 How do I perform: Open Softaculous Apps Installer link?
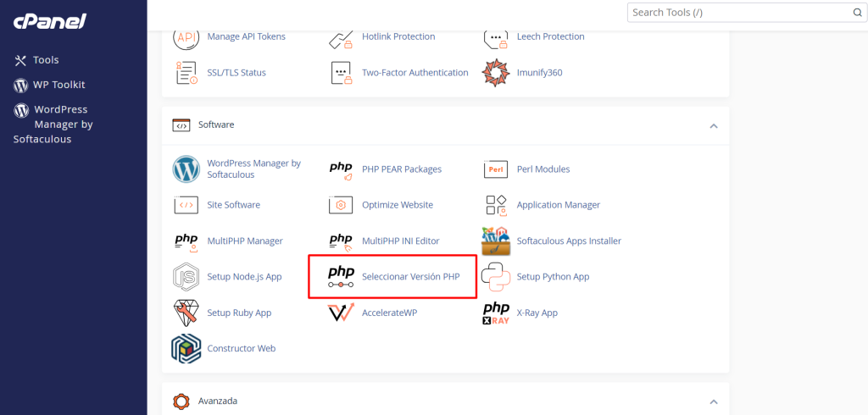point(569,241)
